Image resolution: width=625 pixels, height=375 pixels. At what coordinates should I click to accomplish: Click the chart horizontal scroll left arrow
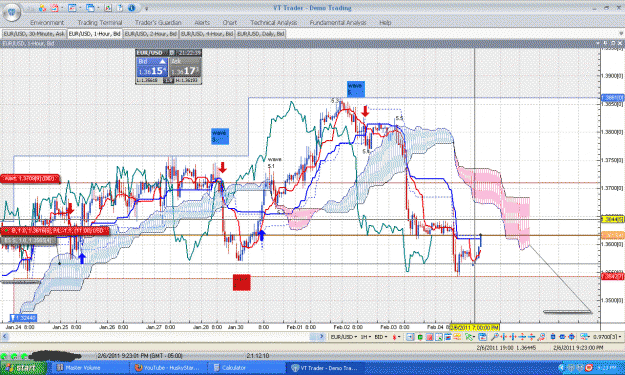point(5,337)
